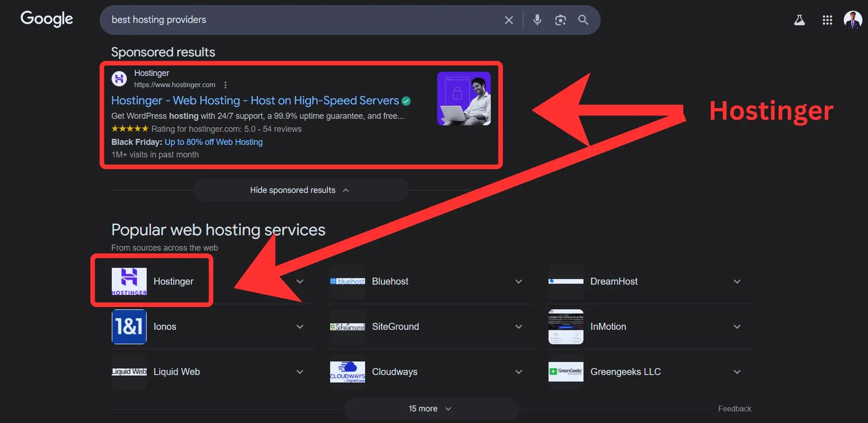Viewport: 868px width, 423px height.
Task: Expand the SiteGround row chevron
Action: 519,327
